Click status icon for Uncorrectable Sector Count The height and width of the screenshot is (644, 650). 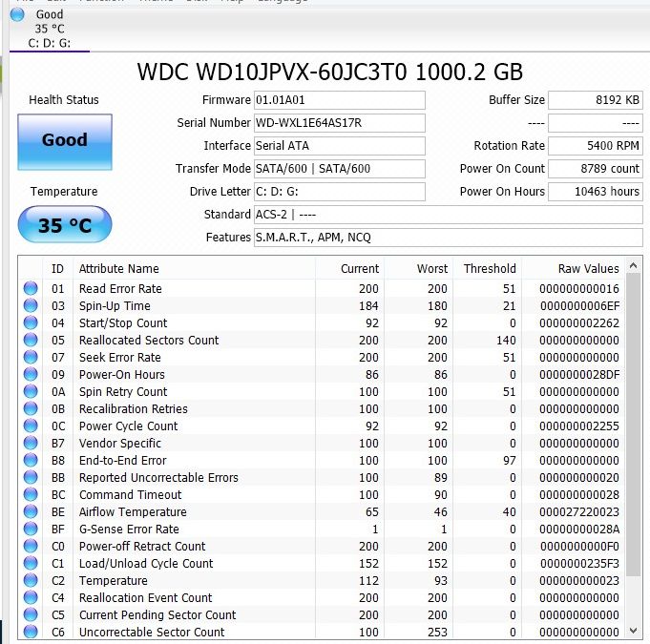(x=31, y=632)
